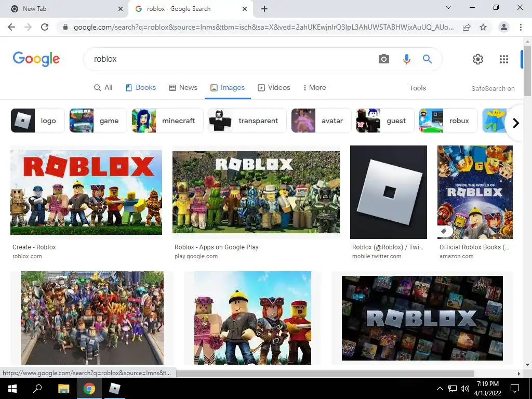Screen dimensions: 532x399
Task: Open Google quick settings gear
Action: (x=478, y=59)
